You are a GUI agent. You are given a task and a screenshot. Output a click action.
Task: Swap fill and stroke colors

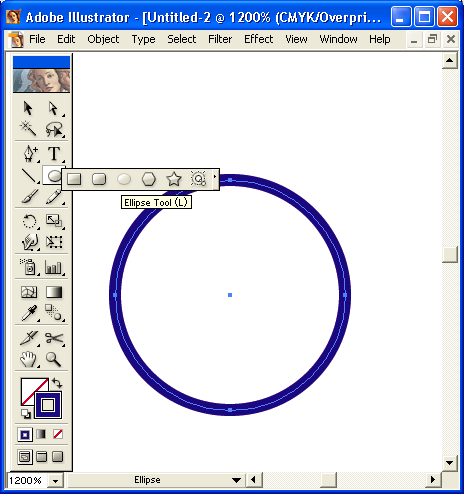pyautogui.click(x=57, y=383)
